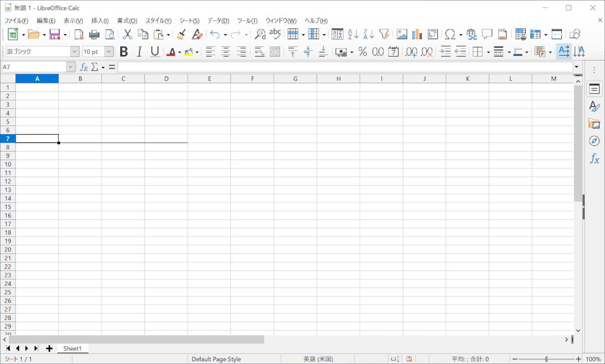Click the font color A swatch
The width and height of the screenshot is (605, 364).
click(171, 52)
